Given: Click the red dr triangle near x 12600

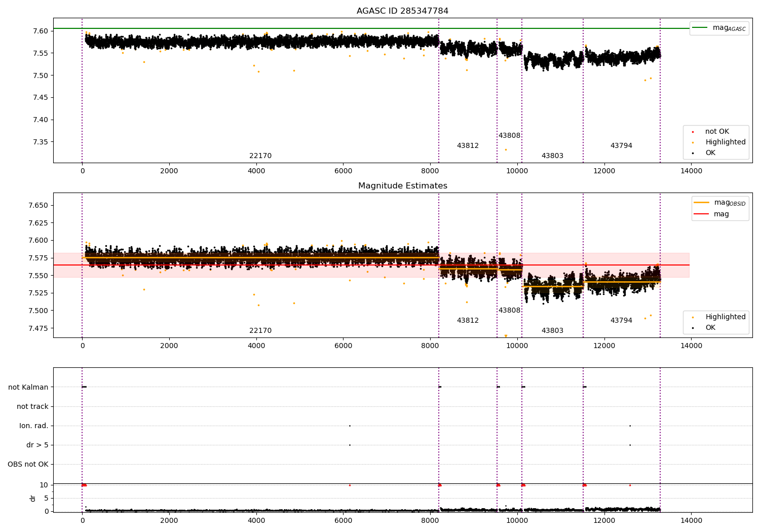Looking at the screenshot, I should point(630,485).
